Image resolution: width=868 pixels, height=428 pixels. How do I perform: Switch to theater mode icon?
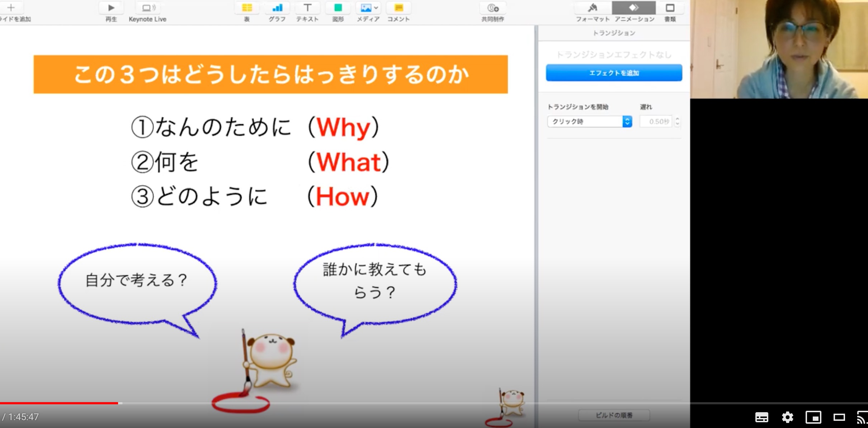pyautogui.click(x=839, y=417)
